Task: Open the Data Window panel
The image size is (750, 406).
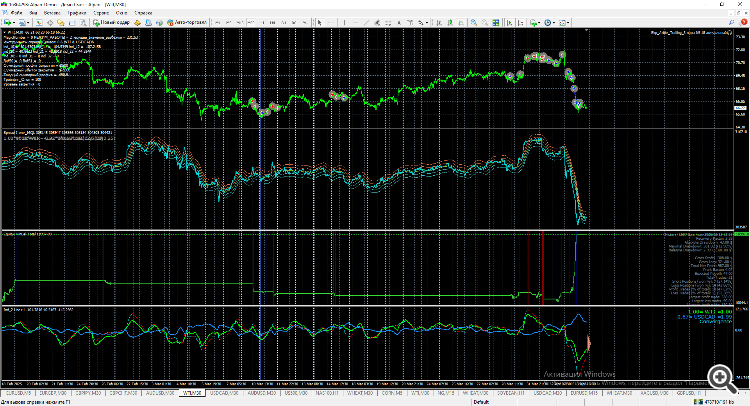Action: click(x=50, y=22)
